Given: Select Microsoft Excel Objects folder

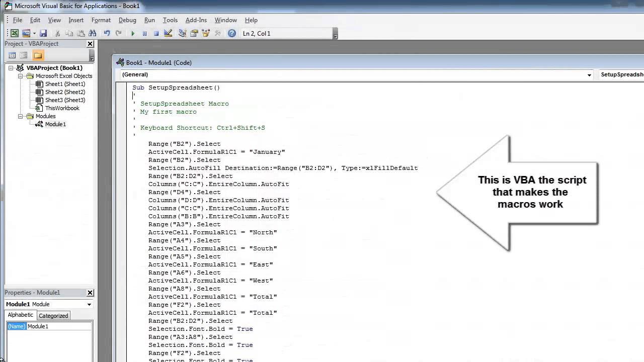Looking at the screenshot, I should click(x=64, y=76).
